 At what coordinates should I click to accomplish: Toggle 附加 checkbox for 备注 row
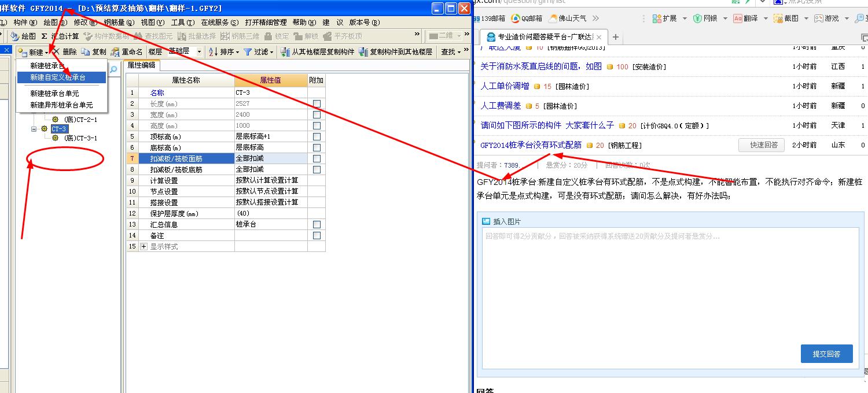click(x=317, y=236)
